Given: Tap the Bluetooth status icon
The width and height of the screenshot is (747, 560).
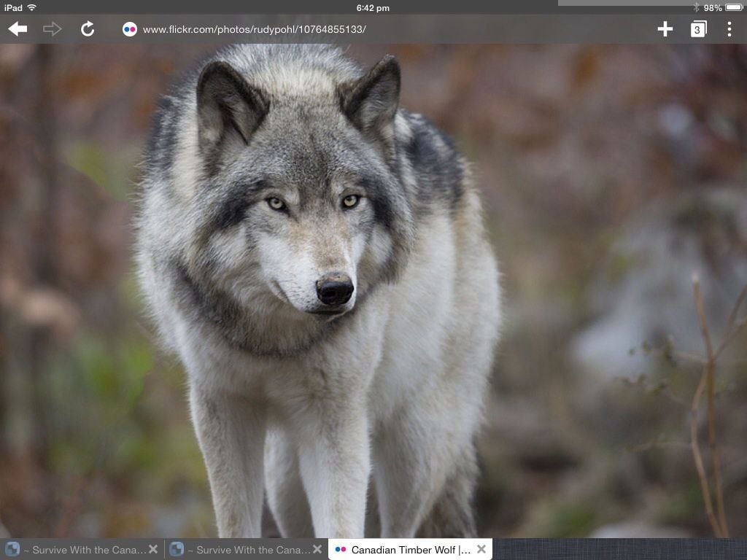Looking at the screenshot, I should (696, 7).
